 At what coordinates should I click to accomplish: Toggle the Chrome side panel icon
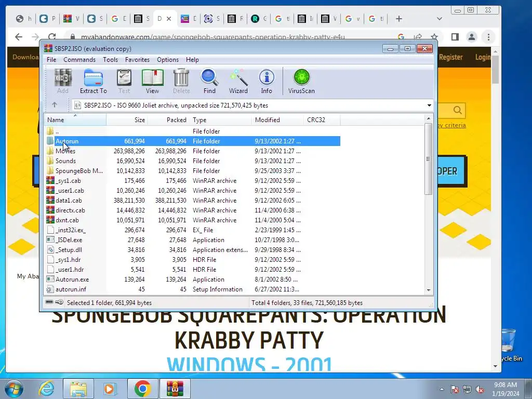(x=455, y=37)
